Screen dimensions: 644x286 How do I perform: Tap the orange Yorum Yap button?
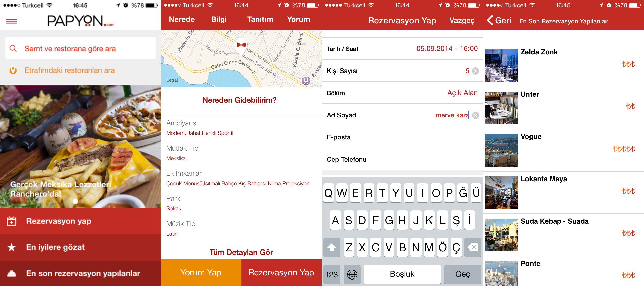[x=201, y=273]
